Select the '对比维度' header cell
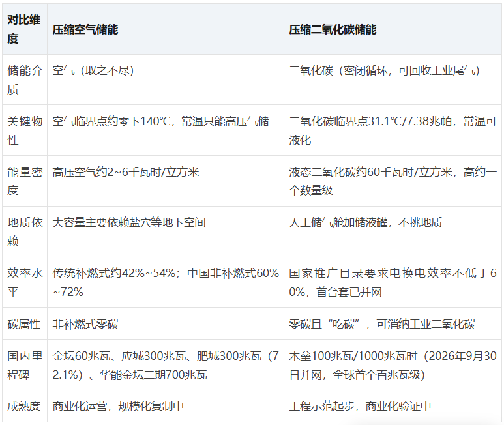Screen dimensions: 504x425 [25, 29]
